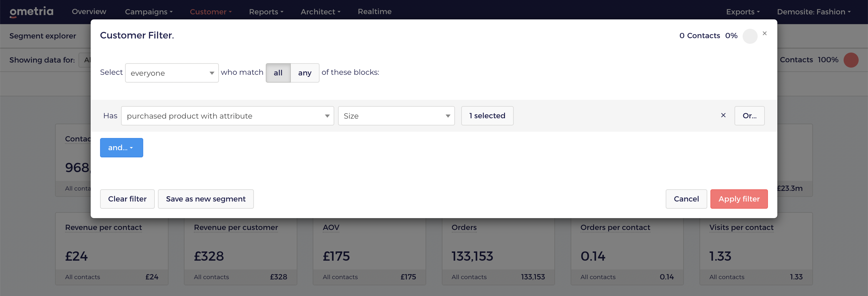This screenshot has height=296, width=868.
Task: Open the Customer menu
Action: click(x=211, y=12)
